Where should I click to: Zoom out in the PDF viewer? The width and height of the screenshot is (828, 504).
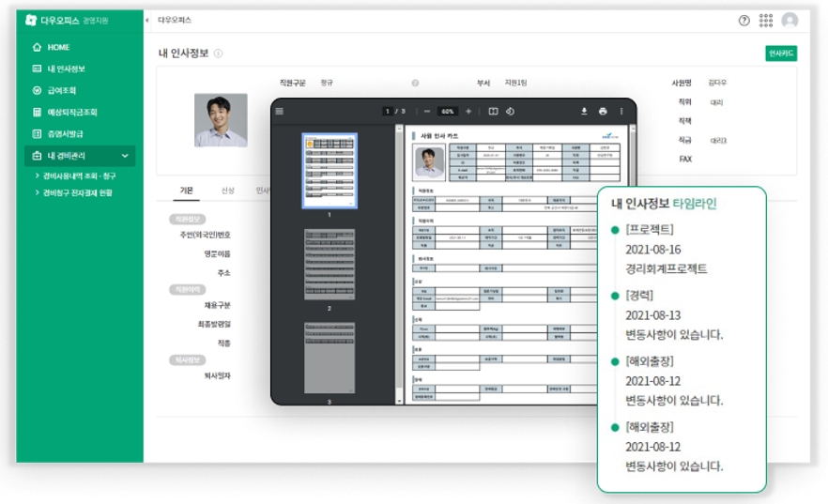point(426,112)
